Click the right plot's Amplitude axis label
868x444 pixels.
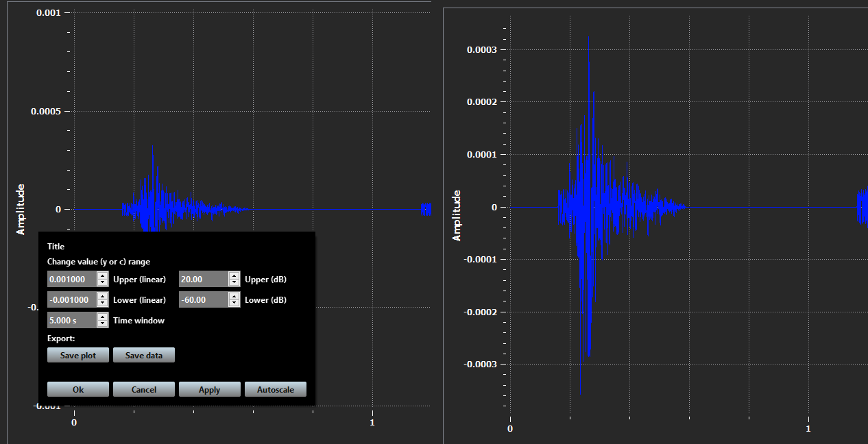[457, 216]
